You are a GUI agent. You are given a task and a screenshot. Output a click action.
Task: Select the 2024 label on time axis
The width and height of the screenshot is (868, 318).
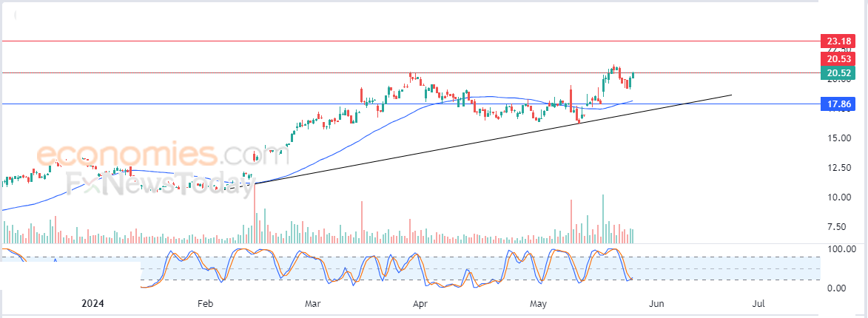pos(93,304)
